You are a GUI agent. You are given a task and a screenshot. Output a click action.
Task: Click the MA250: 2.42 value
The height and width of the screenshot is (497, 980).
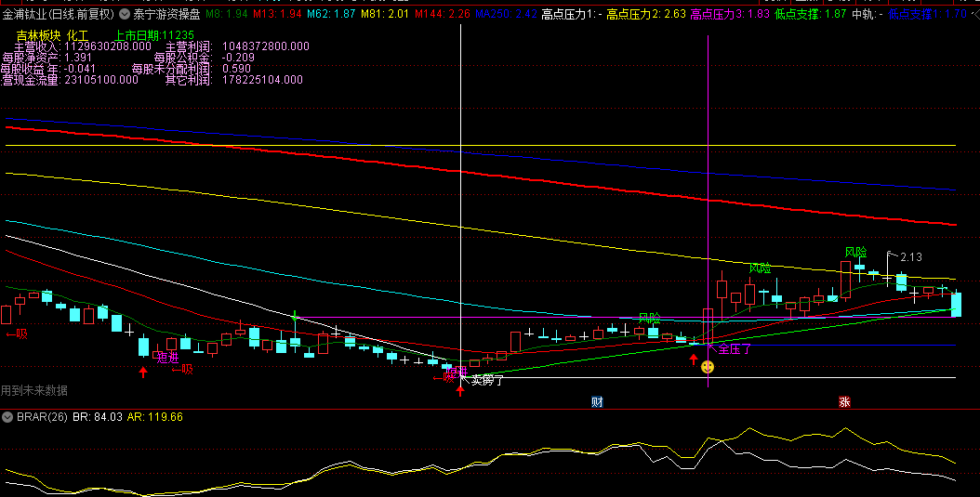pyautogui.click(x=506, y=13)
